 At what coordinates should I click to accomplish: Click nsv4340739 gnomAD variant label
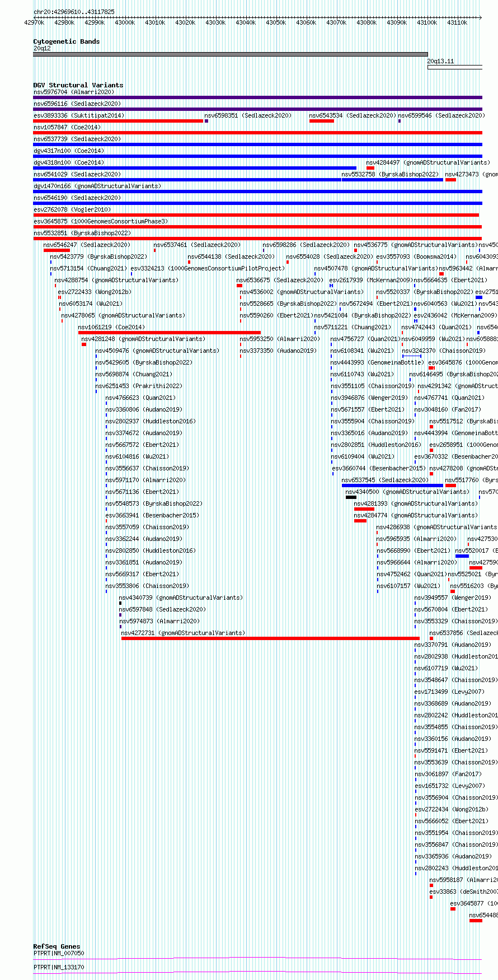click(181, 598)
